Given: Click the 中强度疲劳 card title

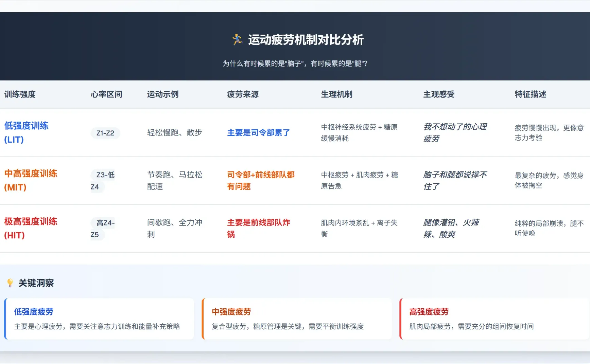Looking at the screenshot, I should tap(231, 312).
